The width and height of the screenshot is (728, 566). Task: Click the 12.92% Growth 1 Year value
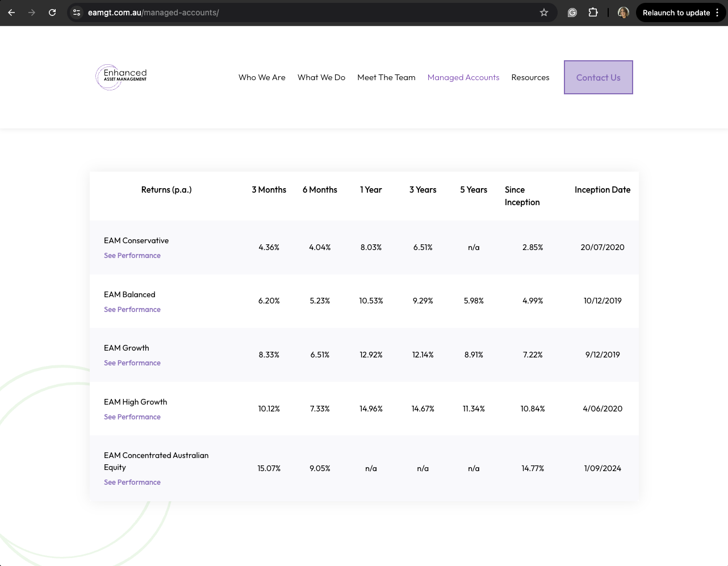pyautogui.click(x=371, y=355)
